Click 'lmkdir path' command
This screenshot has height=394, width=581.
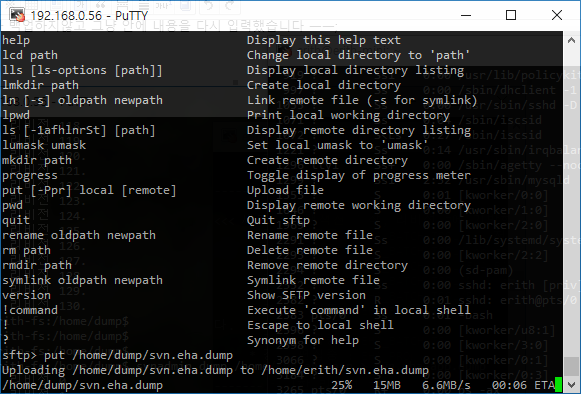click(x=40, y=85)
